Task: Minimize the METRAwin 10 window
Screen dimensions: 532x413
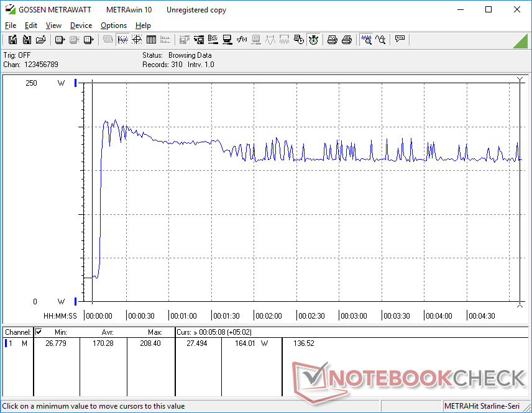Action: click(460, 9)
